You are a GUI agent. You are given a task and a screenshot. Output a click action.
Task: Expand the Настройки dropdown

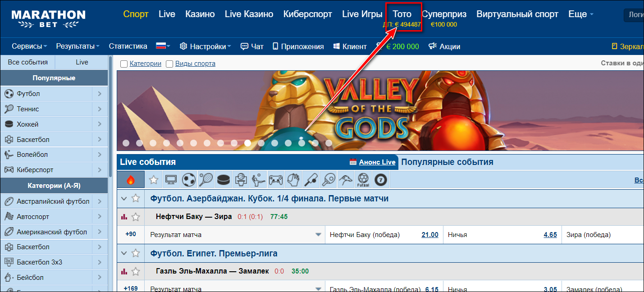pos(205,46)
